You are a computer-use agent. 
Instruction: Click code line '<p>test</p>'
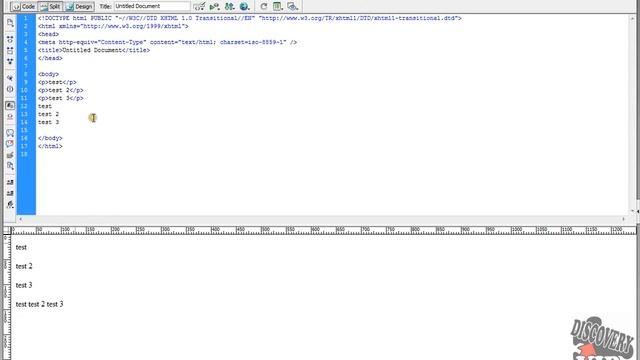(x=57, y=82)
